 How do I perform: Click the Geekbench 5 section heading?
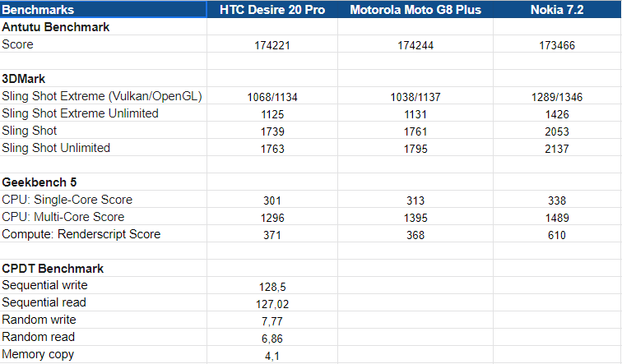click(x=39, y=182)
